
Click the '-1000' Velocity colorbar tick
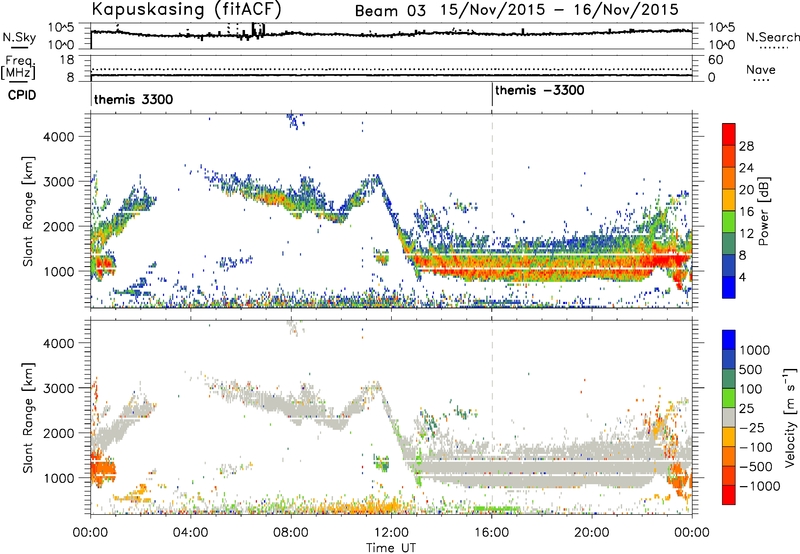click(x=759, y=486)
